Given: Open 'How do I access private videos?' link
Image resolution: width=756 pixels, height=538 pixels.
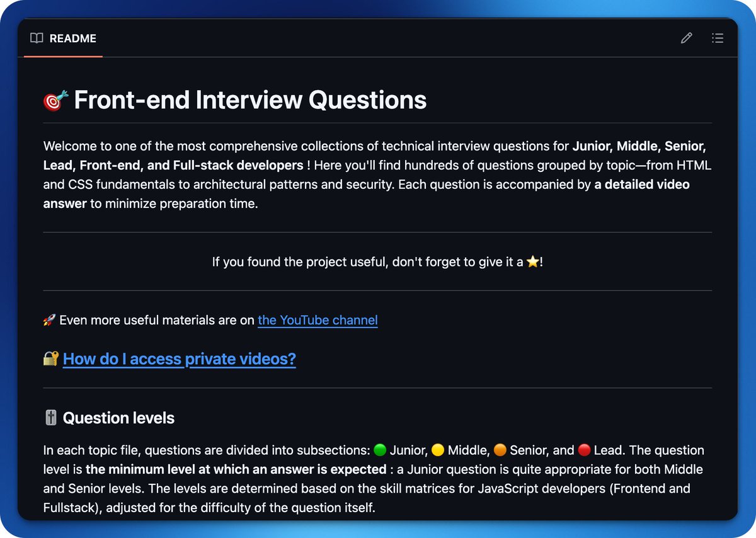Looking at the screenshot, I should 180,359.
